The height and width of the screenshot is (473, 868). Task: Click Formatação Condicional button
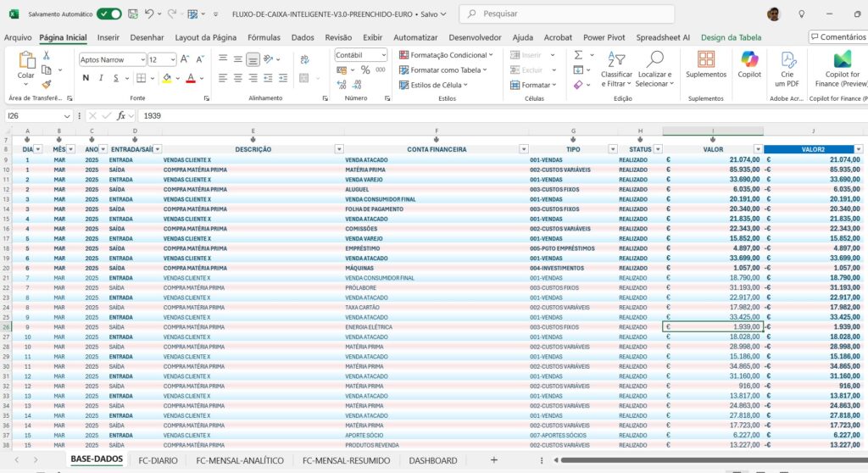click(x=448, y=54)
